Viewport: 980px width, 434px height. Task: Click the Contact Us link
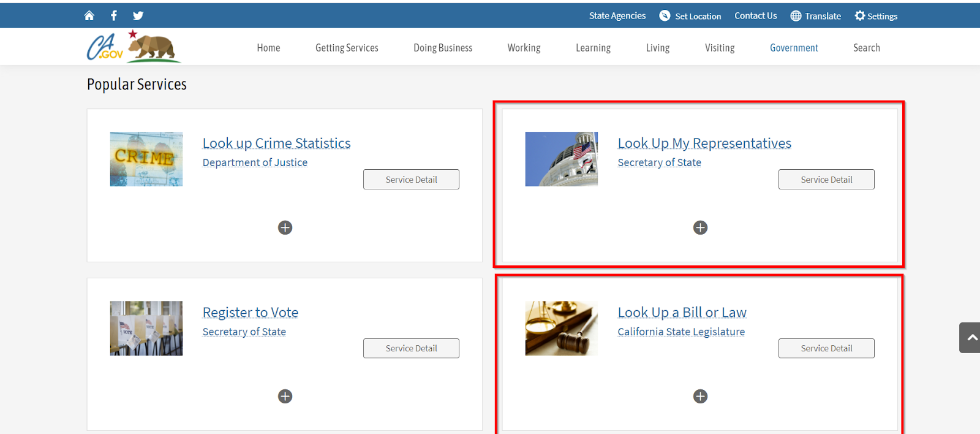coord(756,16)
